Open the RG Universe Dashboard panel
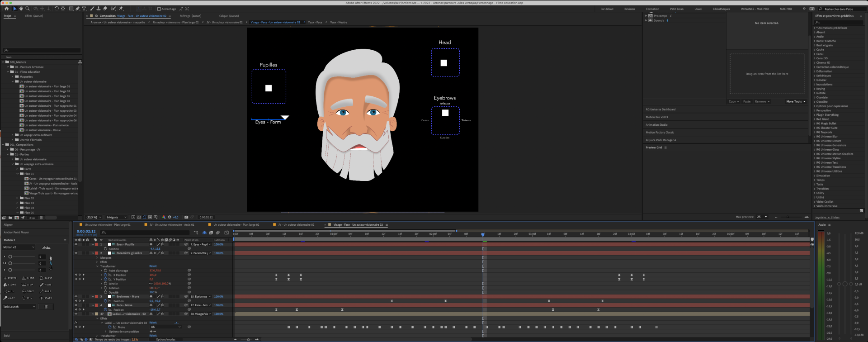This screenshot has height=342, width=868. coord(660,109)
